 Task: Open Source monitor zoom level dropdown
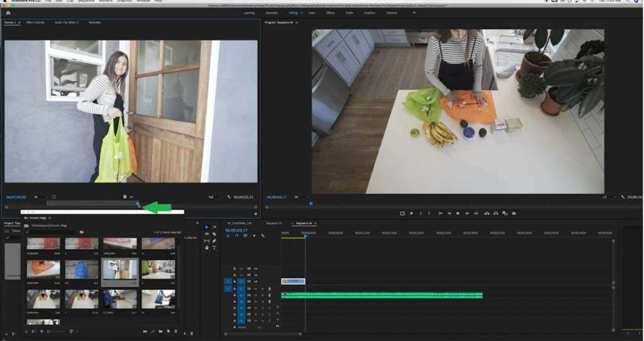pos(41,197)
